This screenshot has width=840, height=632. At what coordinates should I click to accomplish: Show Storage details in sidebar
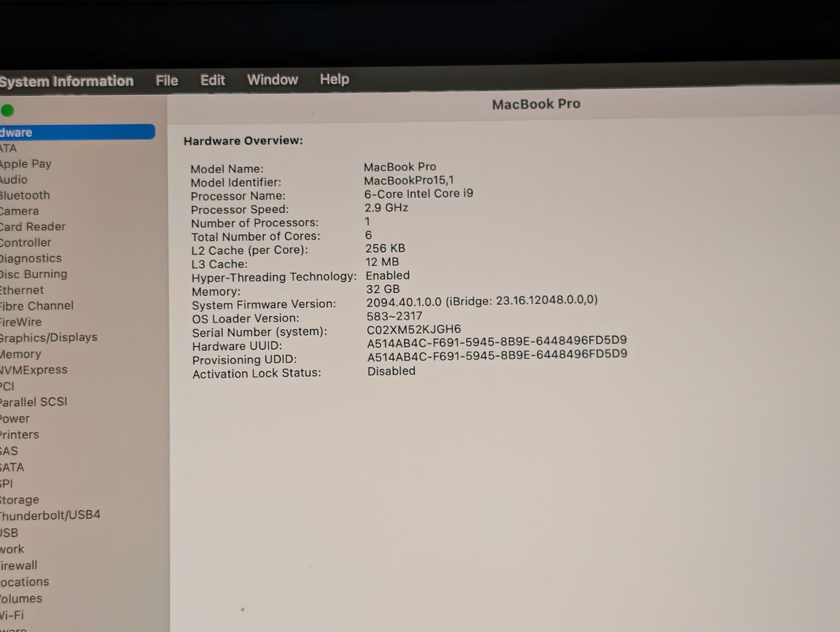pyautogui.click(x=19, y=500)
